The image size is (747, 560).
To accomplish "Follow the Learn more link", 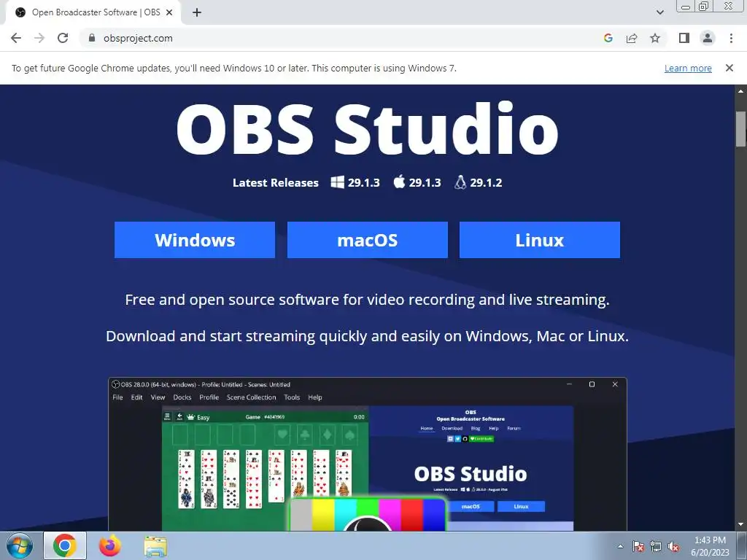I will coord(688,68).
